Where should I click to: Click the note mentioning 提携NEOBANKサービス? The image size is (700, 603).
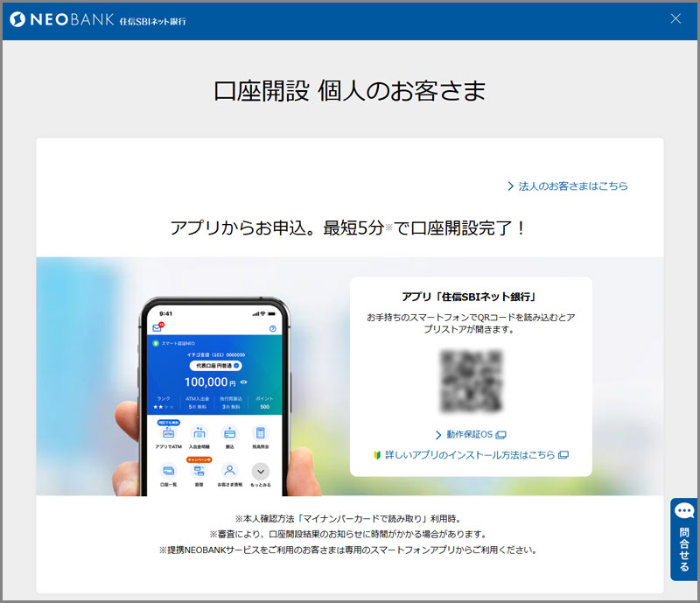(349, 550)
